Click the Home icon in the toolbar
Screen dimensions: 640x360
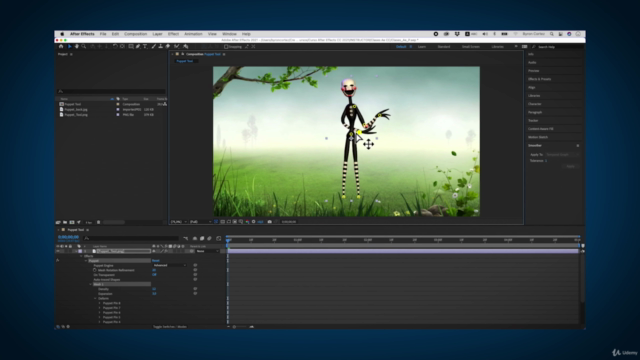point(61,47)
